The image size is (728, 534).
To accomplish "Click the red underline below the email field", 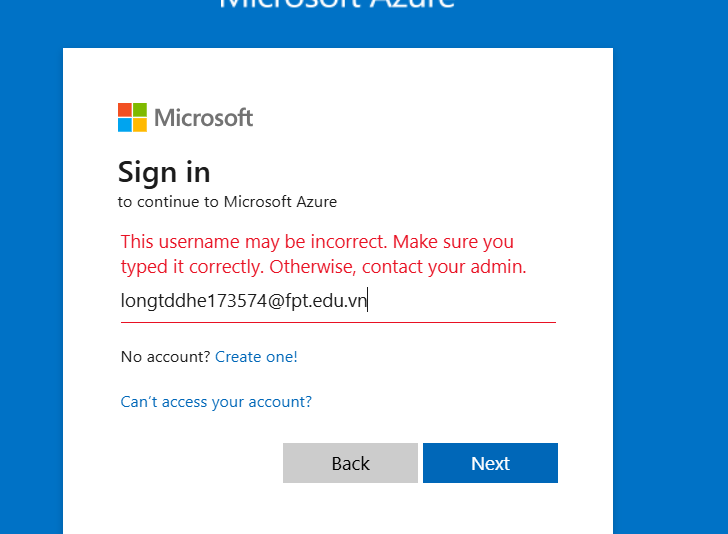I will (338, 322).
